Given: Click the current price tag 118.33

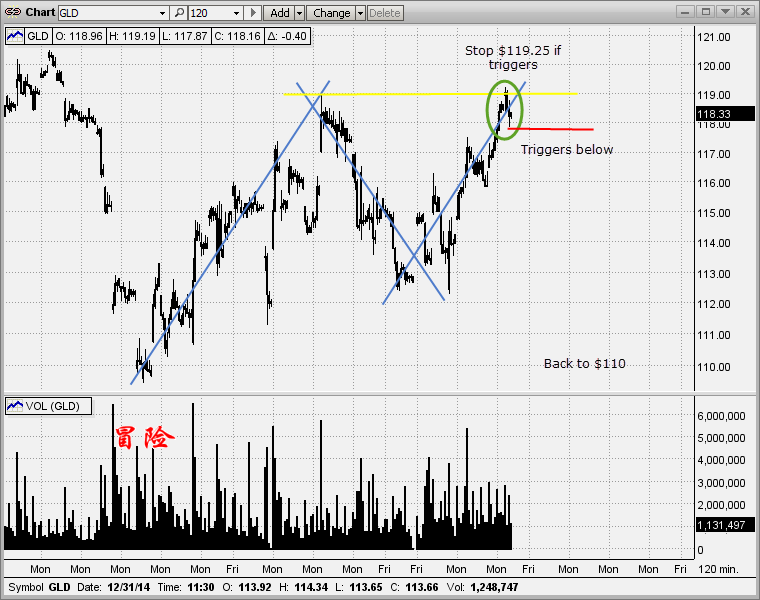Looking at the screenshot, I should [726, 114].
